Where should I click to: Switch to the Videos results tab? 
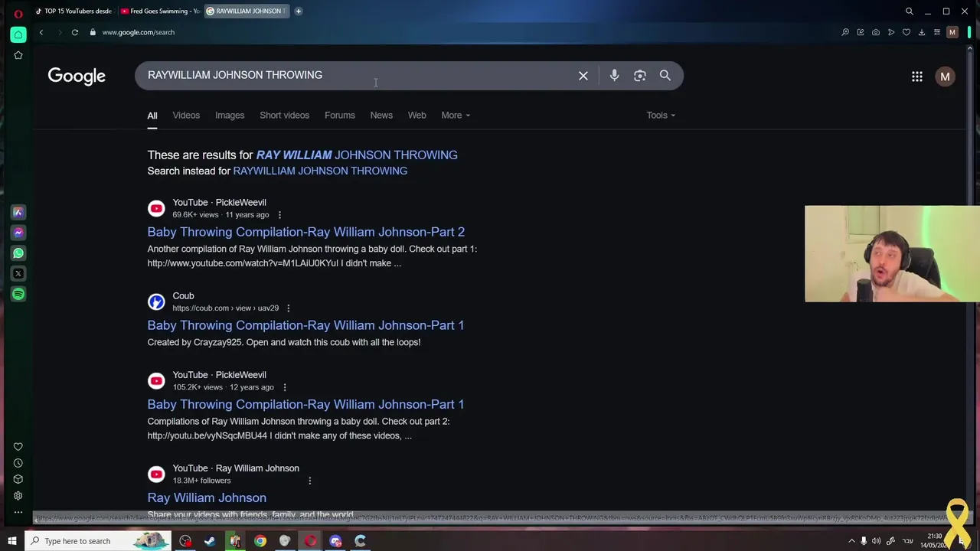point(186,116)
